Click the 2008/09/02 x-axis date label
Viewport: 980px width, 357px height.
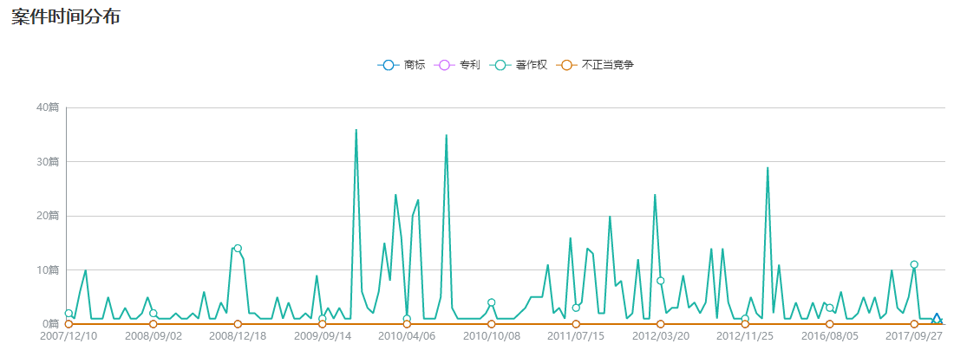(154, 336)
